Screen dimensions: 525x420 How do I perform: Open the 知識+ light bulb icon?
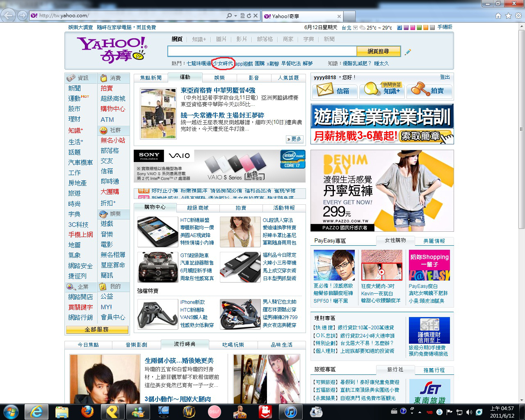[x=372, y=89]
